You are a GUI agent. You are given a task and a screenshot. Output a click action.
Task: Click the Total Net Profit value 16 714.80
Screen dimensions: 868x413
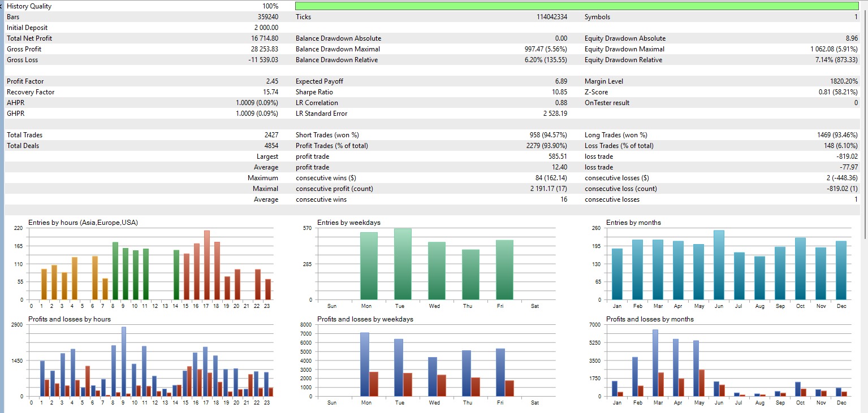(x=265, y=38)
